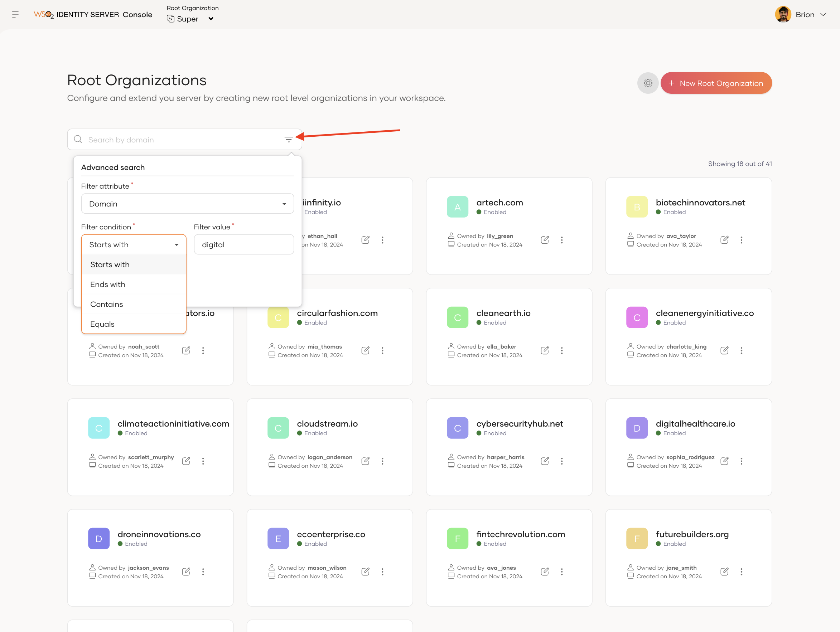840x632 pixels.
Task: Open the settings gear button
Action: click(648, 83)
